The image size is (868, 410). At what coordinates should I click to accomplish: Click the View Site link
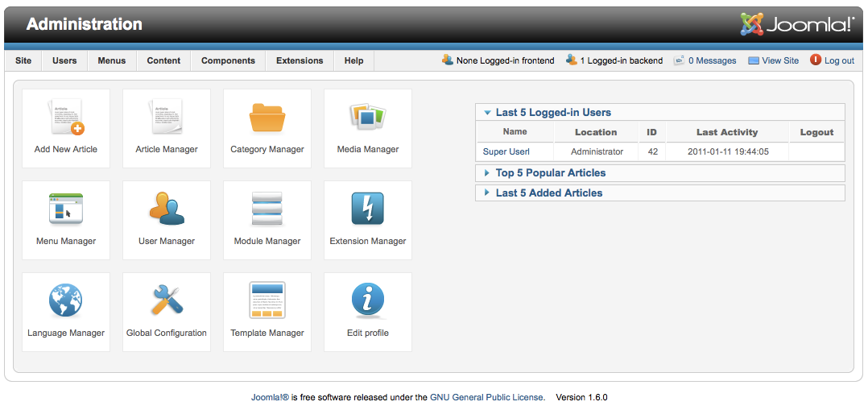pyautogui.click(x=780, y=61)
